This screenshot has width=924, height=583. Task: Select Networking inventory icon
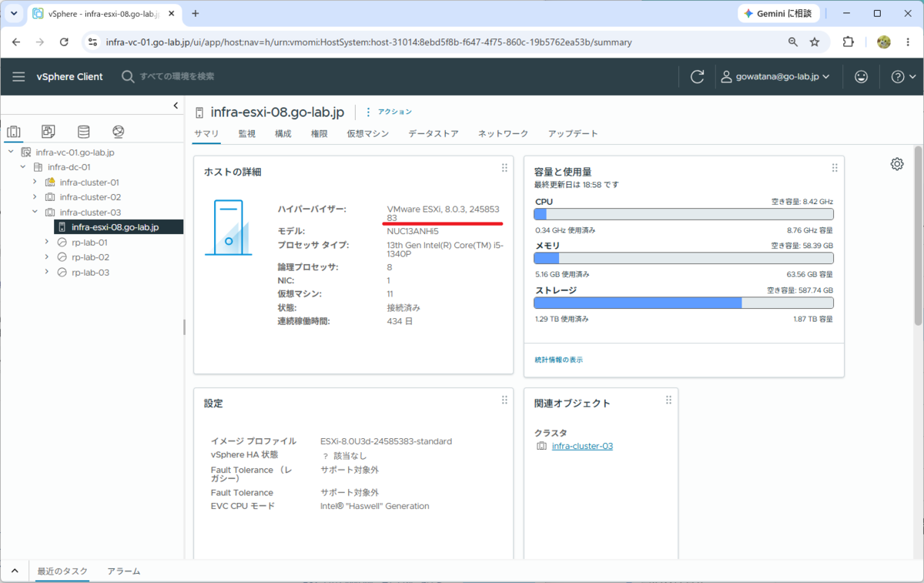pos(118,132)
